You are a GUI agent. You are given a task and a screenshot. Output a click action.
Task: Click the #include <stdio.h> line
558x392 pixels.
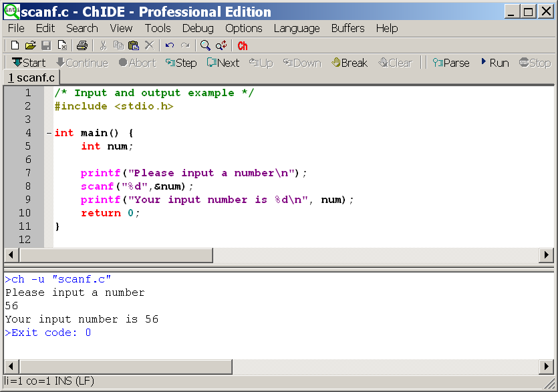click(x=114, y=106)
